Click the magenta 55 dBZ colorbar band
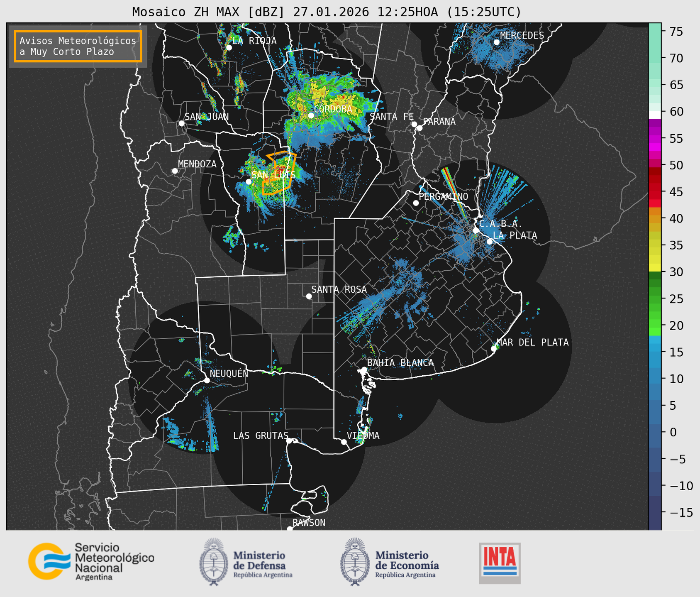The width and height of the screenshot is (700, 597). pyautogui.click(x=654, y=138)
